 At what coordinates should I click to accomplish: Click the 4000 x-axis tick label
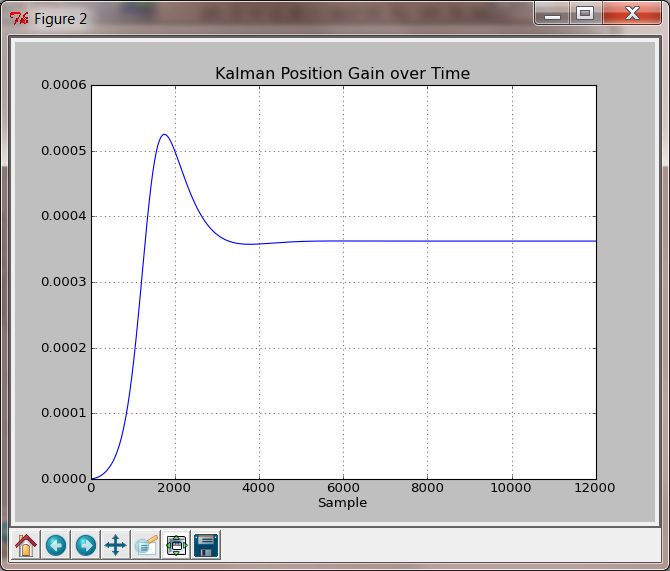pos(259,488)
